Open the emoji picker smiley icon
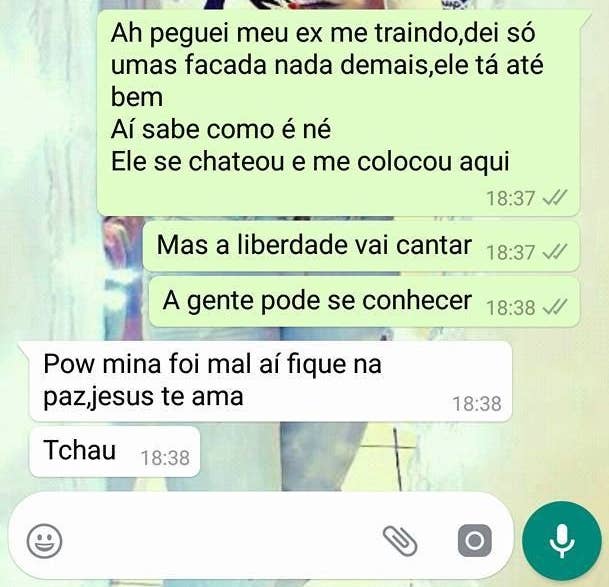Viewport: 609px width, 587px height. pos(44,541)
